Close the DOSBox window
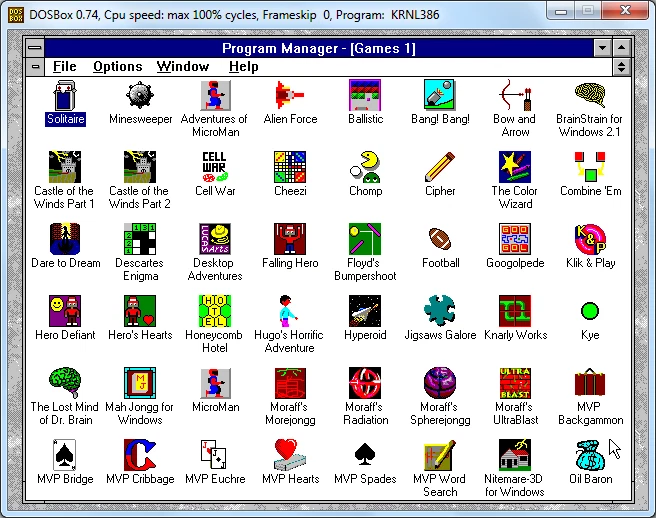The height and width of the screenshot is (518, 656). [x=625, y=10]
